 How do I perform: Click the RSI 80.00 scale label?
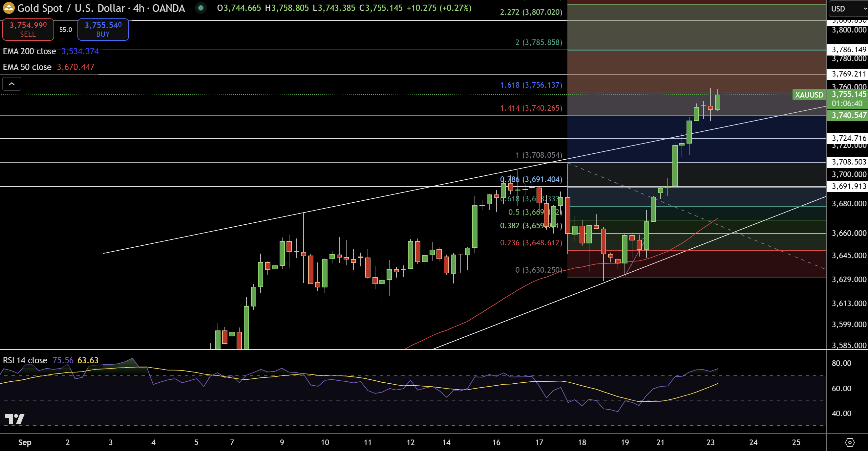pos(841,363)
